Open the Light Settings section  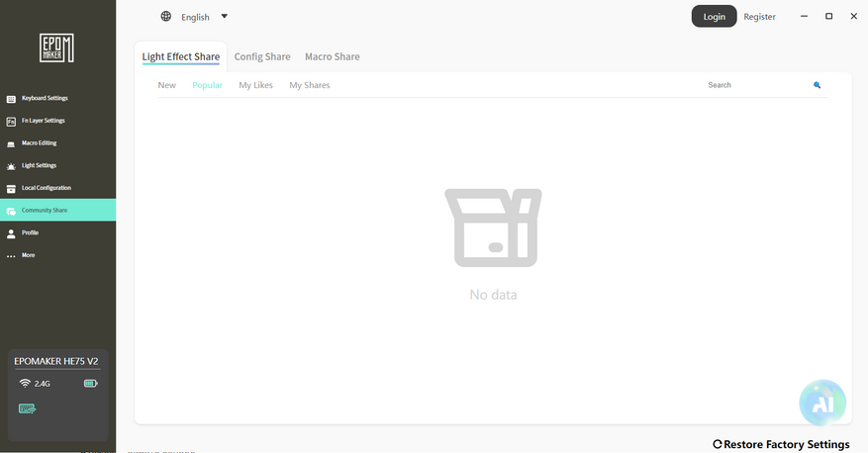coord(57,165)
